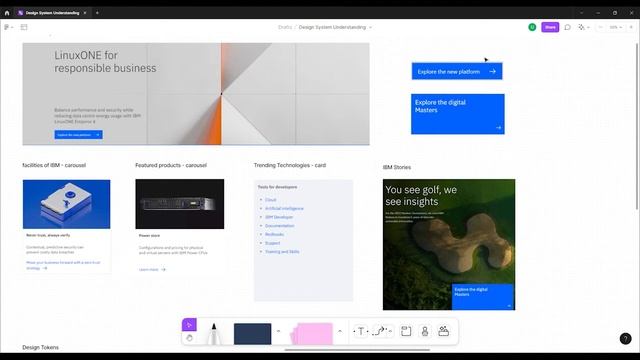Click the vertical canvas scrollbar

pyautogui.click(x=637, y=127)
